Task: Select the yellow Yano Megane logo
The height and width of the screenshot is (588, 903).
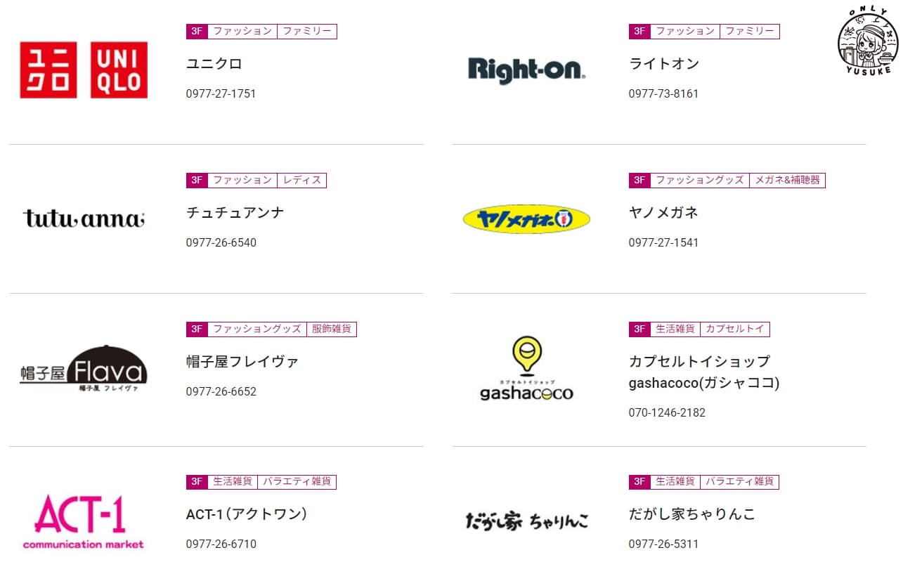Action: (x=526, y=219)
